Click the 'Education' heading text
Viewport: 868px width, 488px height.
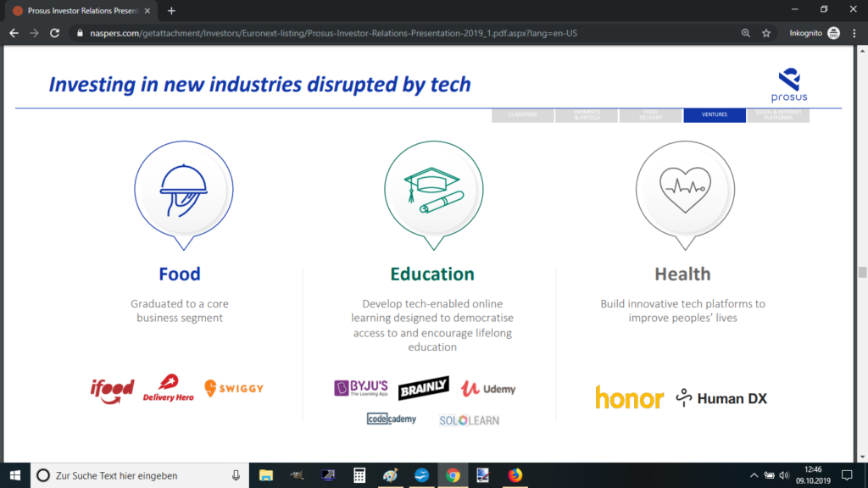click(432, 274)
